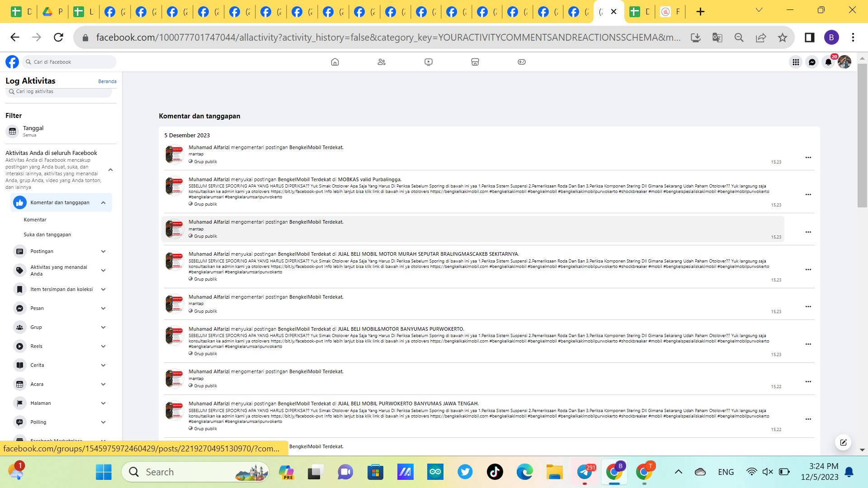868x488 pixels.
Task: Expand the Polling category
Action: [x=104, y=422]
